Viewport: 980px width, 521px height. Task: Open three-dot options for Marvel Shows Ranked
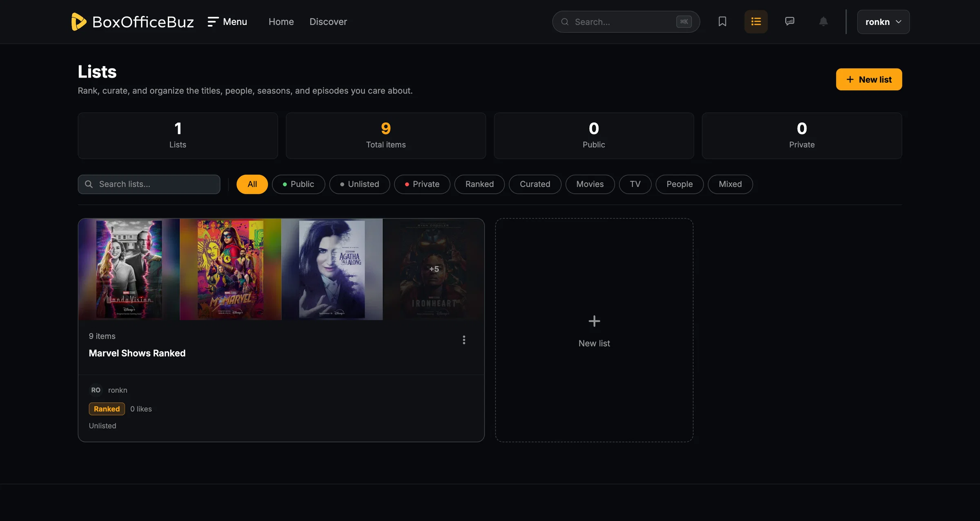[x=464, y=340]
